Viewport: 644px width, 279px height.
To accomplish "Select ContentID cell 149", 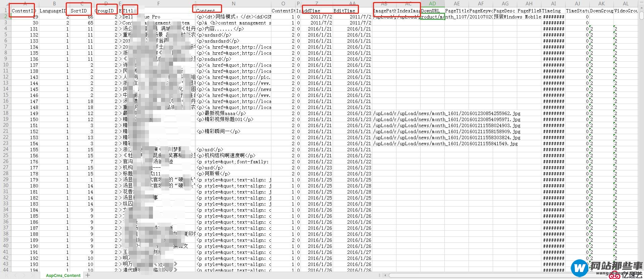I will point(25,113).
